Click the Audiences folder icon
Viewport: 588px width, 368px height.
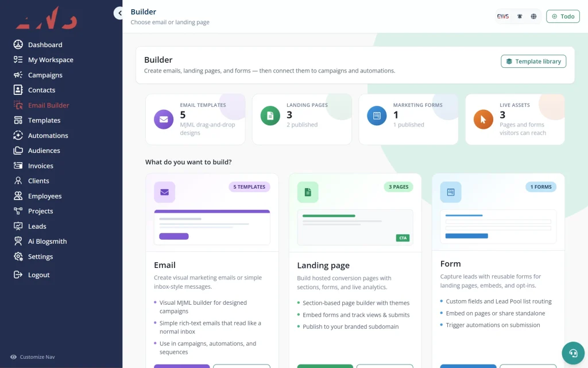18,151
